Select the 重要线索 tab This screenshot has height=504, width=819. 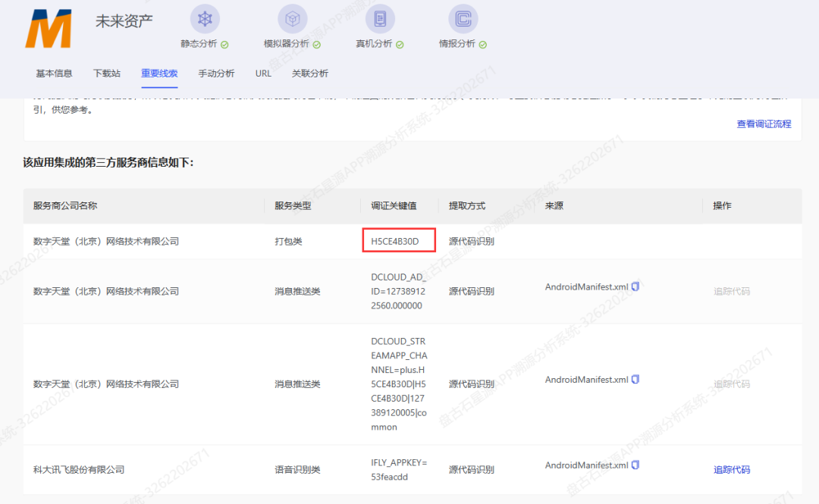159,73
